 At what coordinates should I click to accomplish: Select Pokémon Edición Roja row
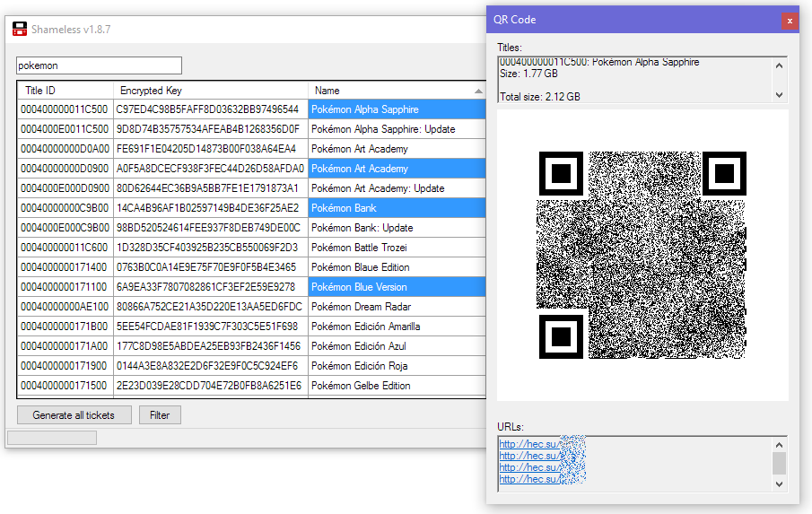coord(252,365)
